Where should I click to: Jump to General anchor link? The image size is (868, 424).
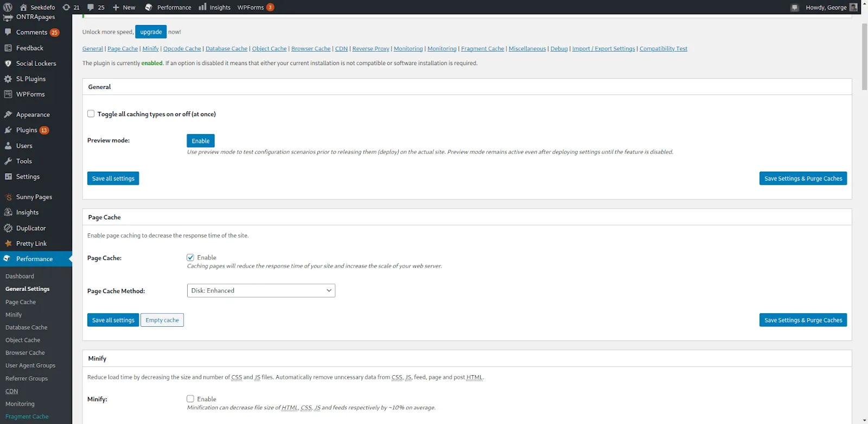93,49
